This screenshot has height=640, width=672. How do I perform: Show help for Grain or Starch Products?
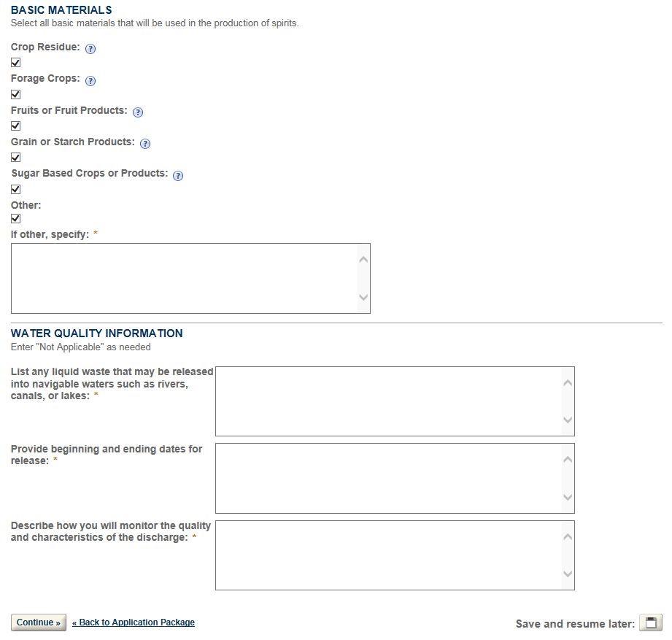click(145, 144)
